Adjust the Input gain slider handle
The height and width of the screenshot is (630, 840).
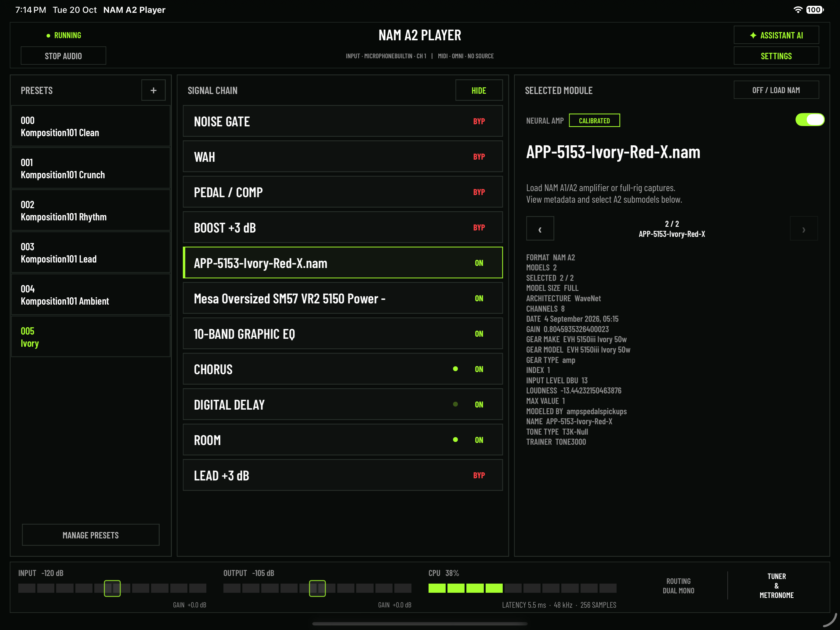(112, 588)
